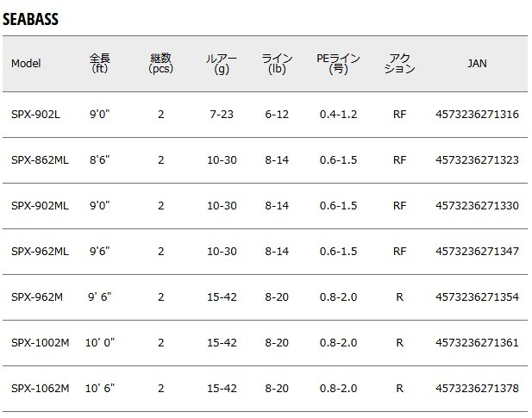Viewport: 532px width, 418px height.
Task: Click JAN code 4573236271323
Action: (478, 160)
